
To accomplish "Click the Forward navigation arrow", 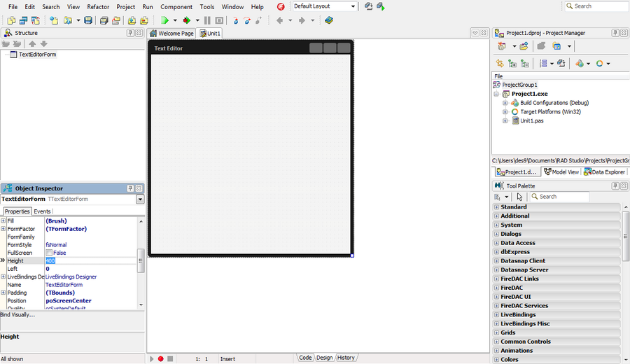I will (302, 20).
